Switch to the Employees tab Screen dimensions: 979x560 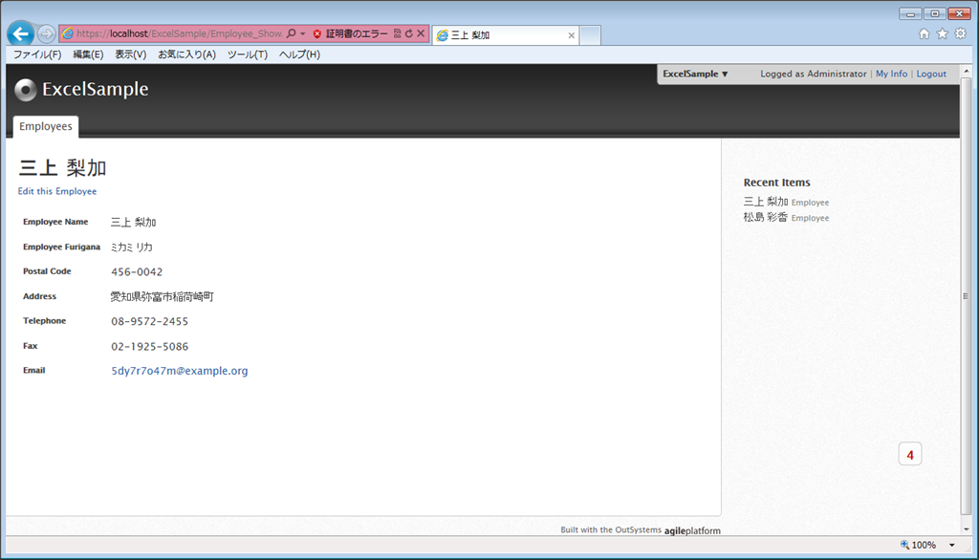[46, 126]
